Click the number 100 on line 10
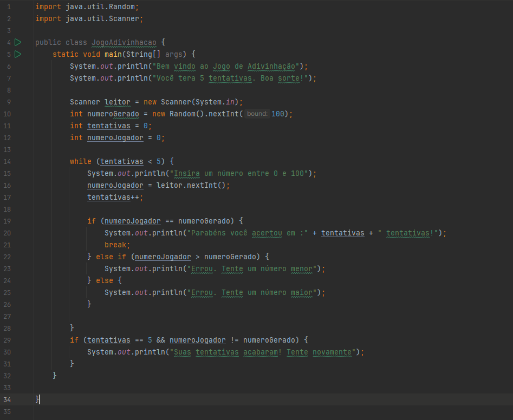This screenshot has width=513, height=420. (x=278, y=114)
